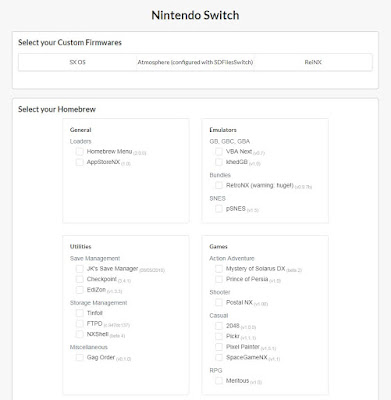This screenshot has width=391, height=400.
Task: Enable the RetroNX bundle checkbox
Action: [219, 185]
